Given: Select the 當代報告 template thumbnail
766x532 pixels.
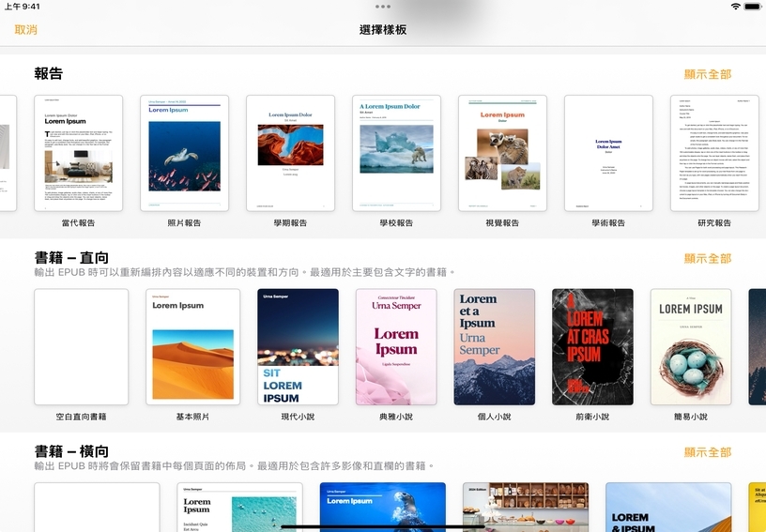Looking at the screenshot, I should [x=79, y=153].
